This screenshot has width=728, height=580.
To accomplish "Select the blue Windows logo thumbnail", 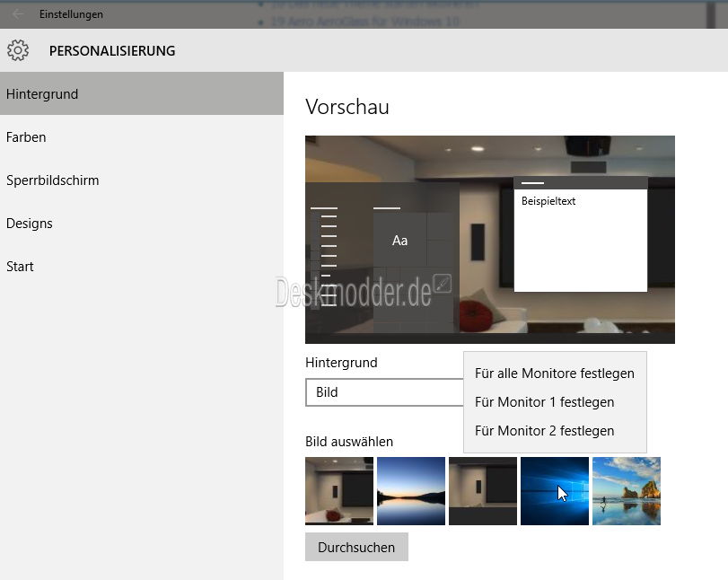I will (555, 491).
